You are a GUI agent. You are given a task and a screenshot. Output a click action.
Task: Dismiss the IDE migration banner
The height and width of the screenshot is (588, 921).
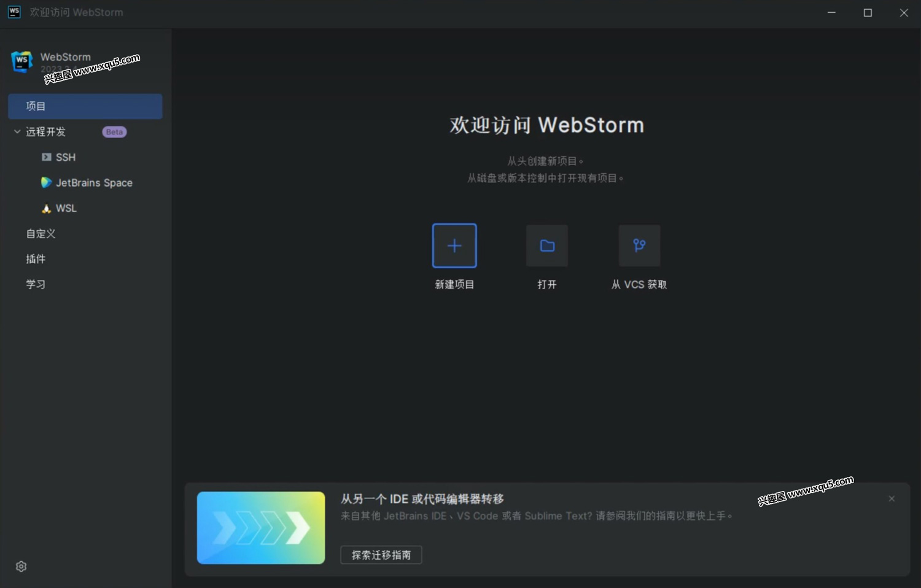pos(892,498)
